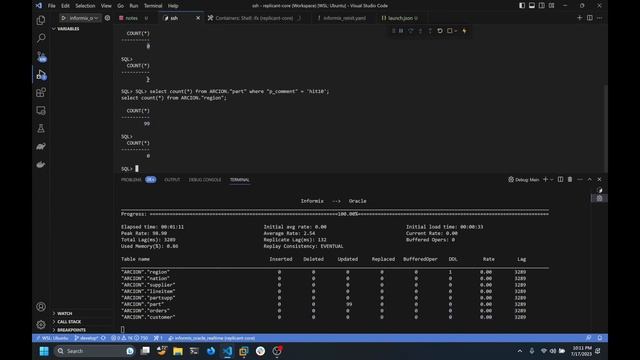Viewport: 640px width, 360px height.
Task: Restart the debug session from debug toolbar
Action: 440,31
